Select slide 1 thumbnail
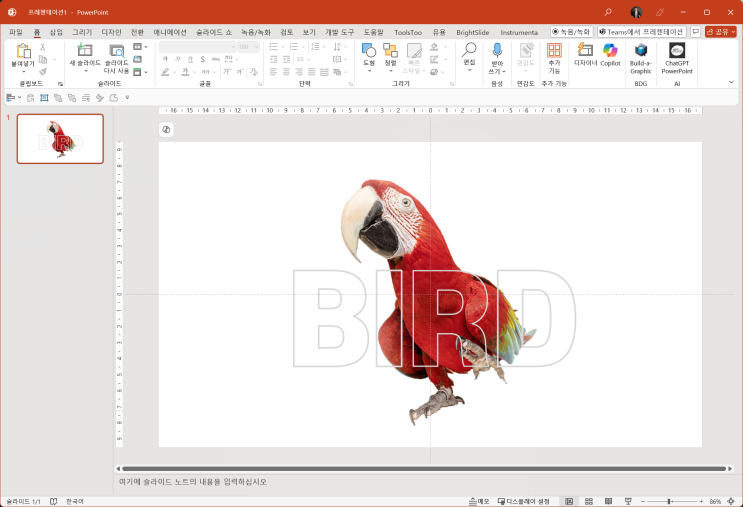 [60, 139]
